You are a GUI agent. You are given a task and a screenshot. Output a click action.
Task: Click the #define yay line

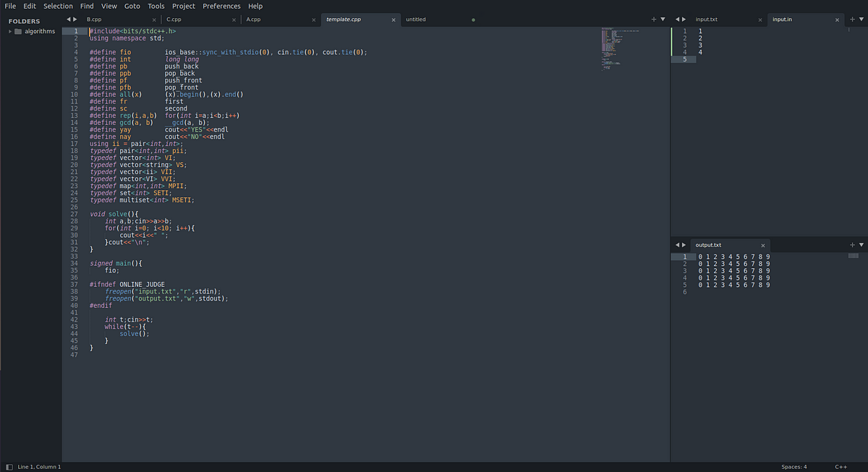pos(159,129)
